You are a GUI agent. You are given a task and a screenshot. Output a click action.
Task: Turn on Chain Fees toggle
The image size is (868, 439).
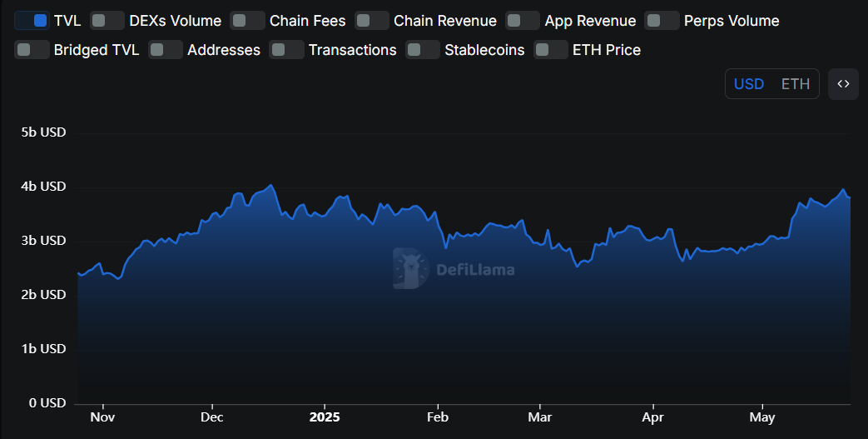pyautogui.click(x=247, y=21)
